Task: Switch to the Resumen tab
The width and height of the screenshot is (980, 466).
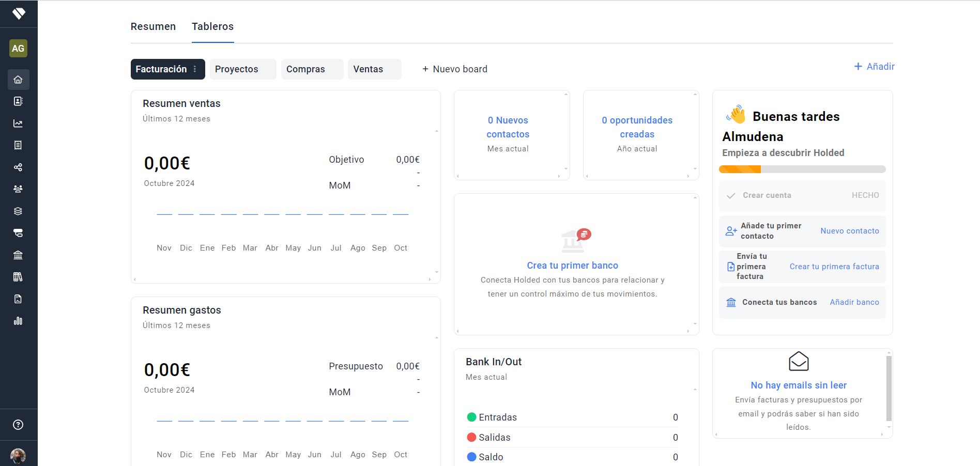Action: (153, 26)
